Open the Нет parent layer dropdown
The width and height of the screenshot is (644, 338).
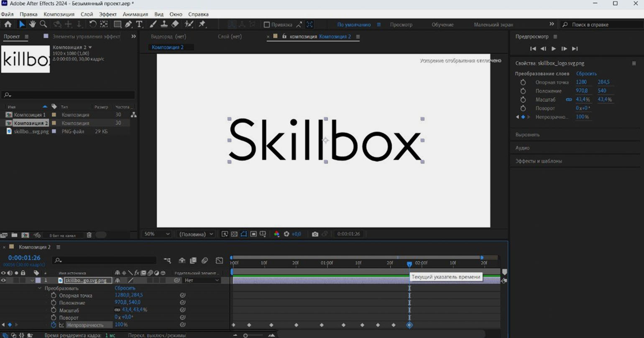pyautogui.click(x=202, y=280)
